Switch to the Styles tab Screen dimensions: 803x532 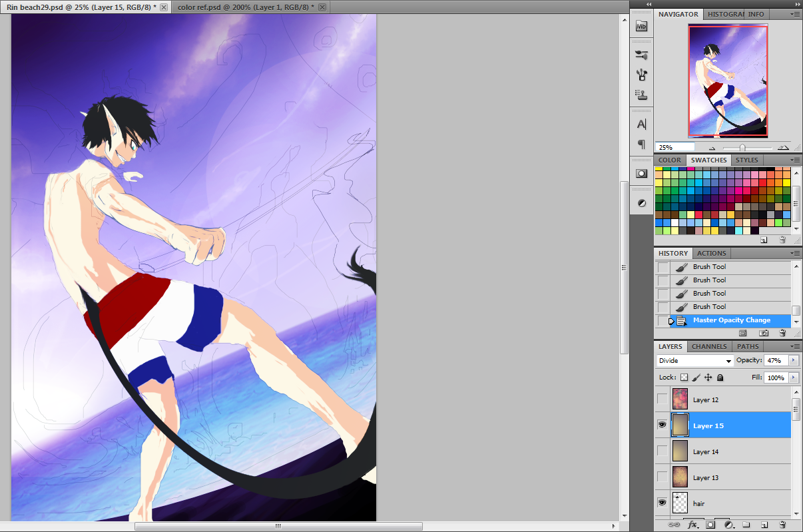(x=746, y=160)
